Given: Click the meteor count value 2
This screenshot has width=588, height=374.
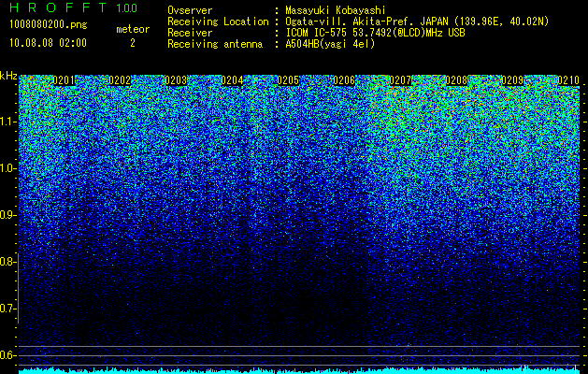Looking at the screenshot, I should pyautogui.click(x=133, y=43).
